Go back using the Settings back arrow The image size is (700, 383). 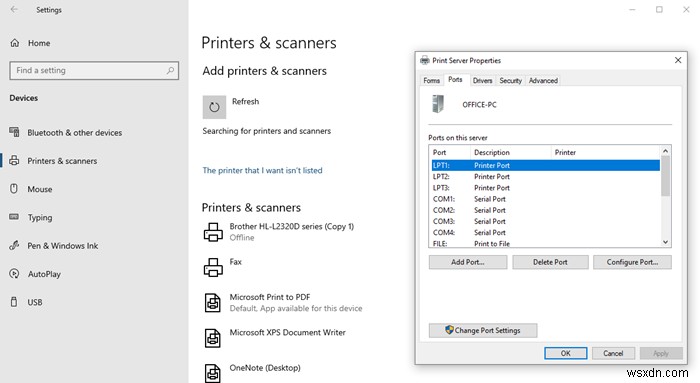point(14,9)
